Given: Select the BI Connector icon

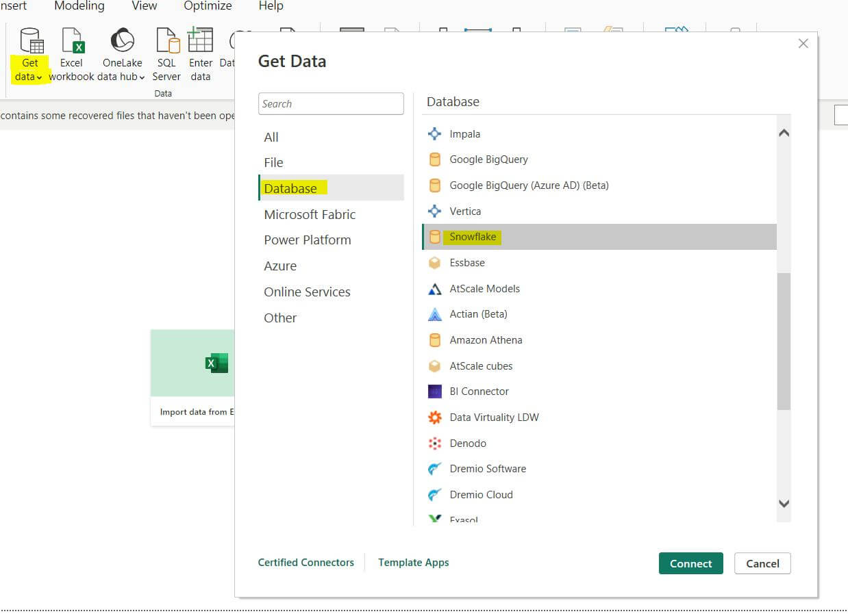Looking at the screenshot, I should [x=434, y=392].
